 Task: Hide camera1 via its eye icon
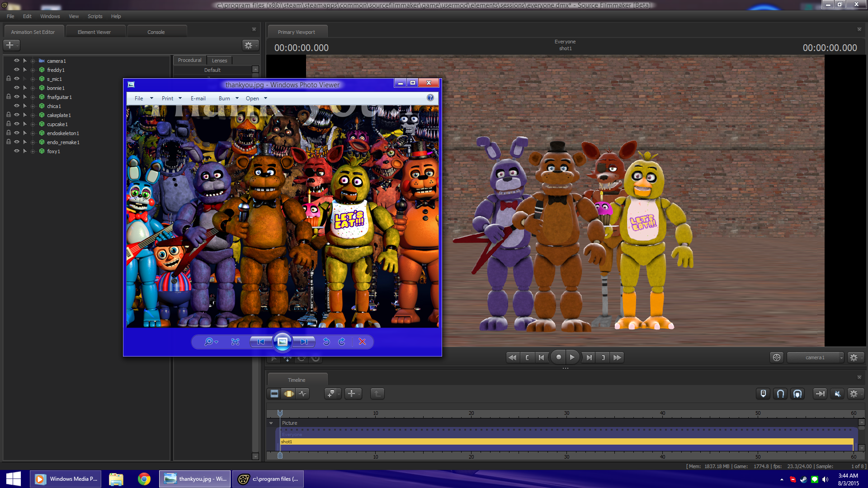tap(17, 61)
